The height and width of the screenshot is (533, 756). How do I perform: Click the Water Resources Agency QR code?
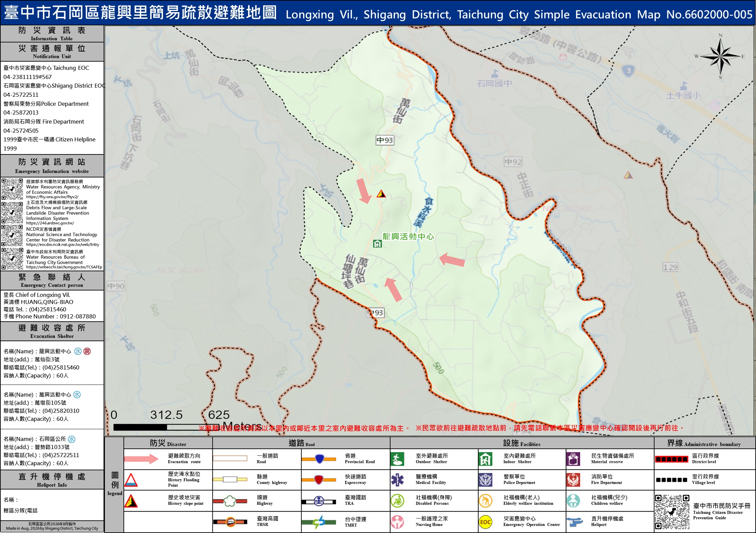tap(12, 189)
